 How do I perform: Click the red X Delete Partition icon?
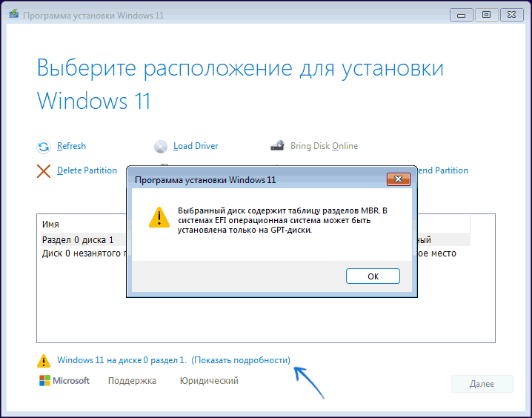point(44,171)
